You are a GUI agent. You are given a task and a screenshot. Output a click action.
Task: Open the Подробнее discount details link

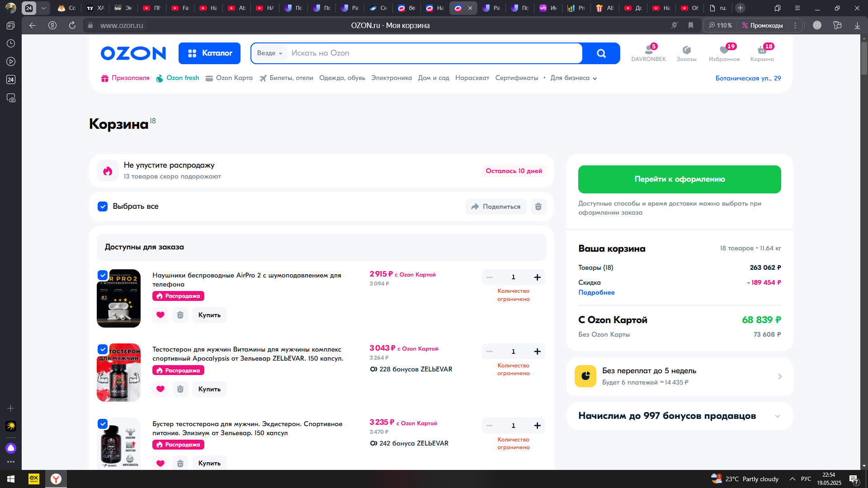tap(596, 292)
